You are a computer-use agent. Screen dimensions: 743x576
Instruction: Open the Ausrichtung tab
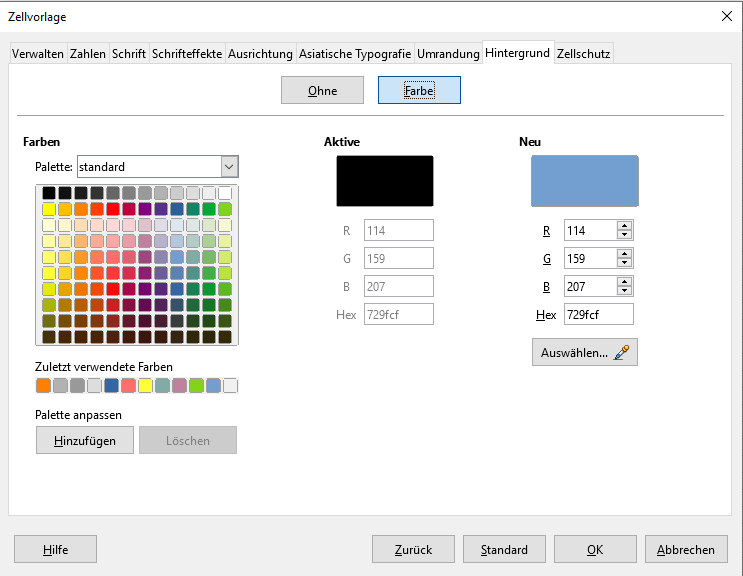click(260, 54)
